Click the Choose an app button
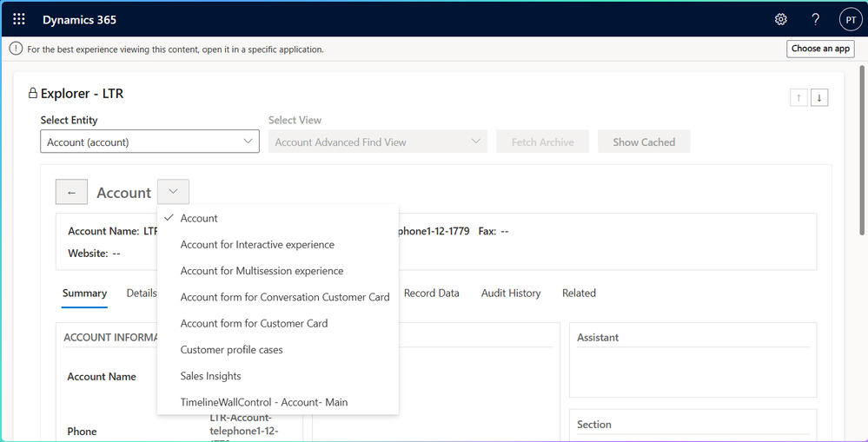This screenshot has height=442, width=868. pyautogui.click(x=820, y=48)
